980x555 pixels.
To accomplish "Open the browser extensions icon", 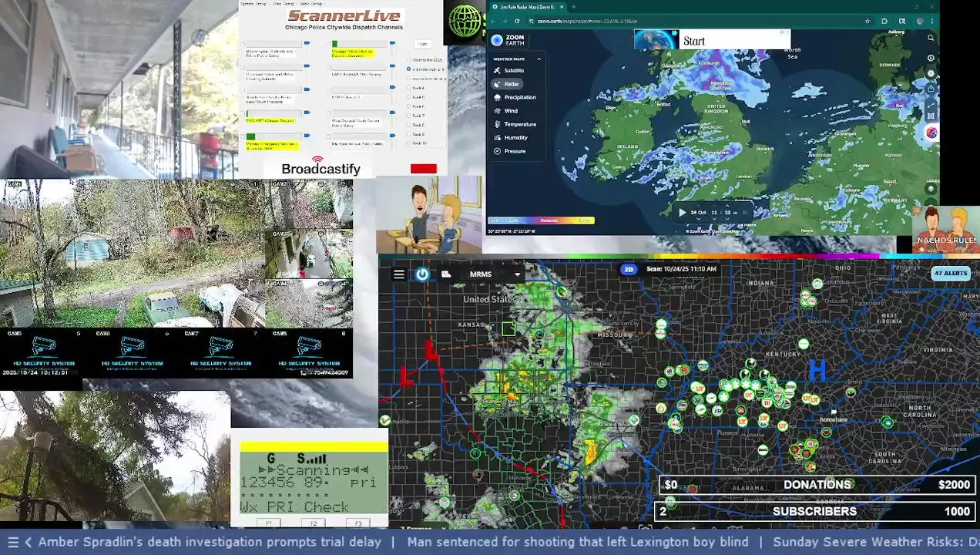I will click(x=884, y=22).
